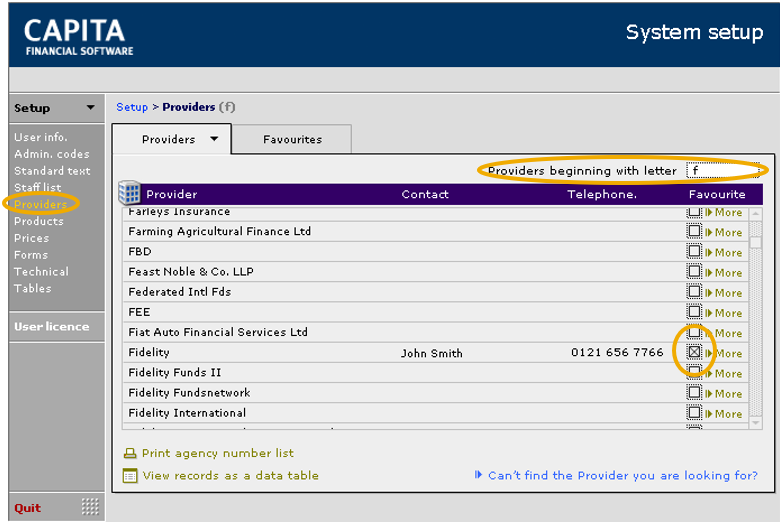The width and height of the screenshot is (780, 525).
Task: Click the Favourite column header
Action: (717, 194)
